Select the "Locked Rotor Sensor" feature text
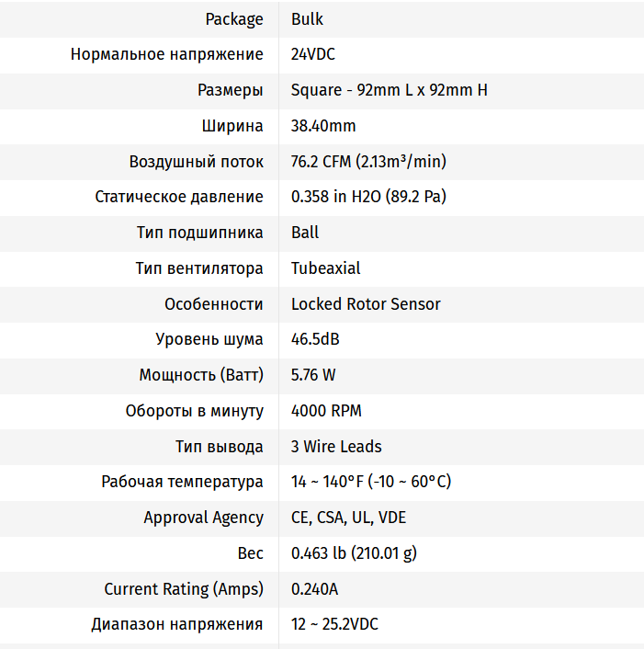644x649 pixels. click(366, 304)
